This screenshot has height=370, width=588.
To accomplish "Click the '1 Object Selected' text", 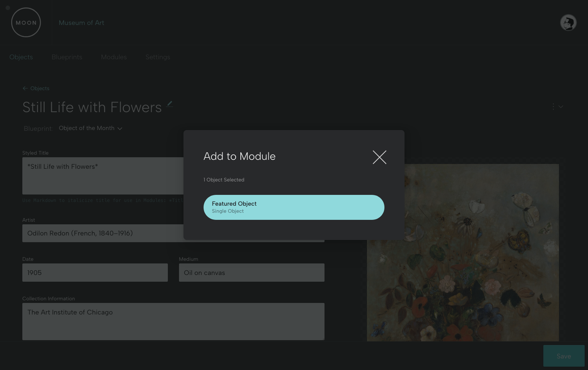I will pos(224,180).
